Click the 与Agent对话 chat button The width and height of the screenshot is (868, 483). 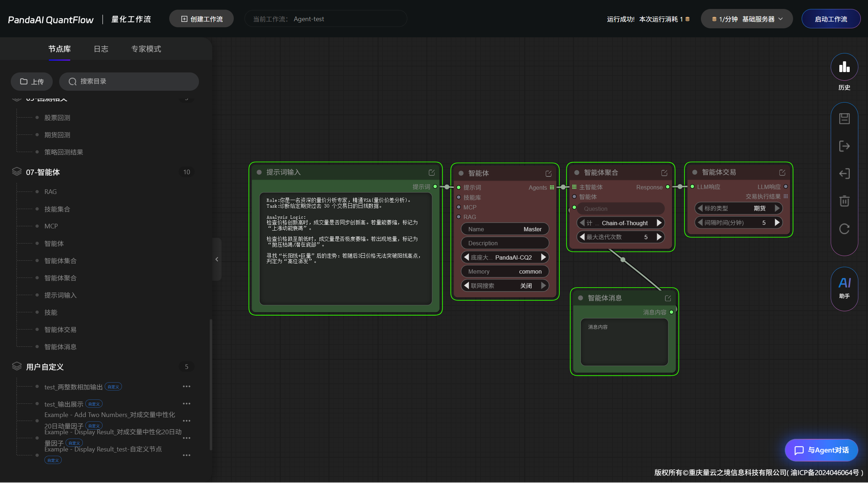click(821, 450)
